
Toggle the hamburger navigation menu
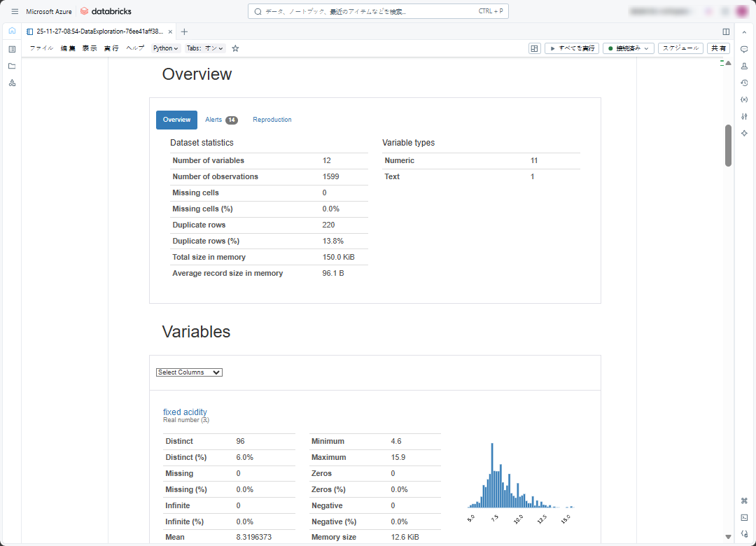point(15,11)
